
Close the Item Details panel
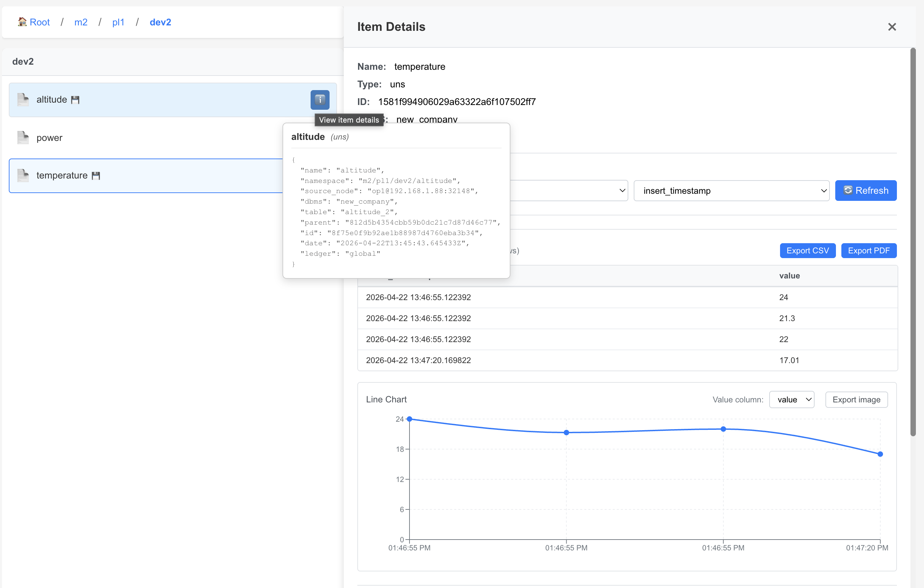tap(892, 27)
